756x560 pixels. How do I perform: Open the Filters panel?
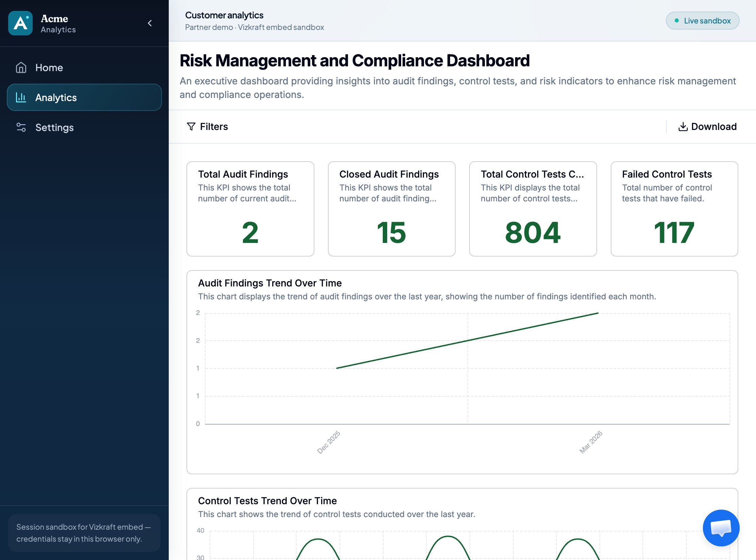207,127
